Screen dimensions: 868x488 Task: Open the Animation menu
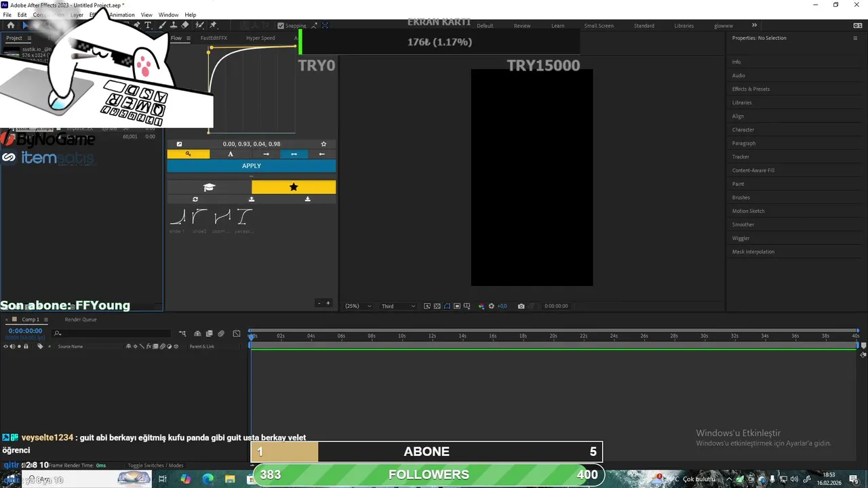point(122,15)
